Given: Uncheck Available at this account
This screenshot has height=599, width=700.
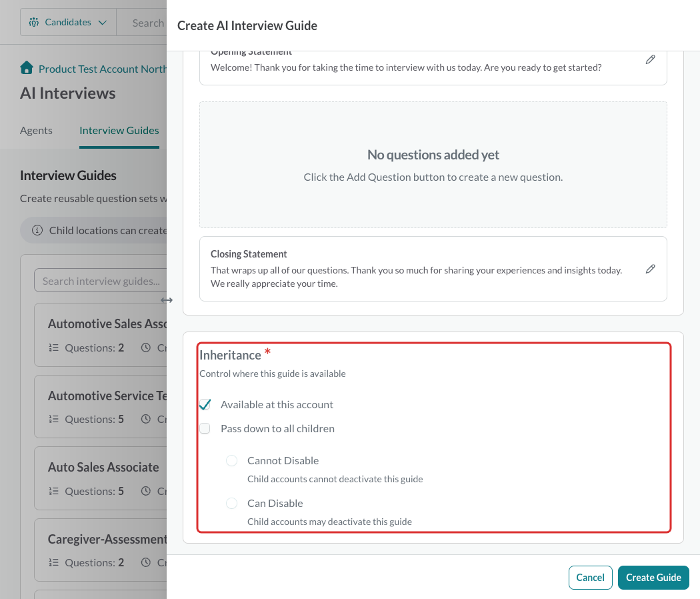Looking at the screenshot, I should (205, 405).
